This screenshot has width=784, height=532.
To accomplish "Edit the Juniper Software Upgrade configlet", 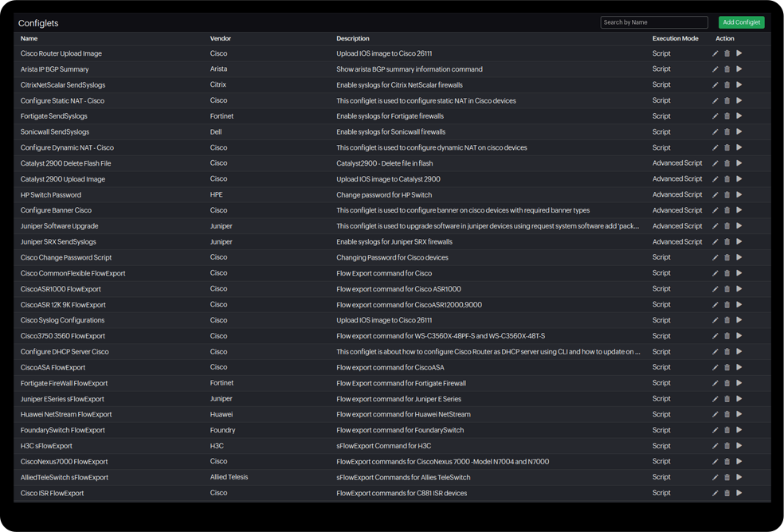I will (715, 226).
